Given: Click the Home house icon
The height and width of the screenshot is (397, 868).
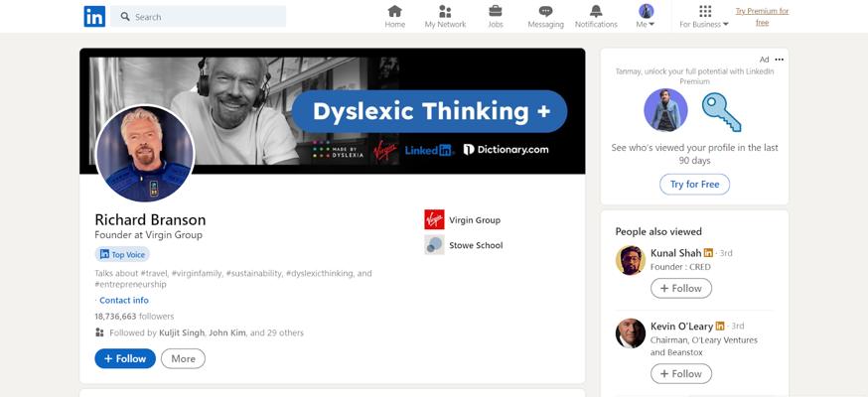Looking at the screenshot, I should (x=394, y=11).
